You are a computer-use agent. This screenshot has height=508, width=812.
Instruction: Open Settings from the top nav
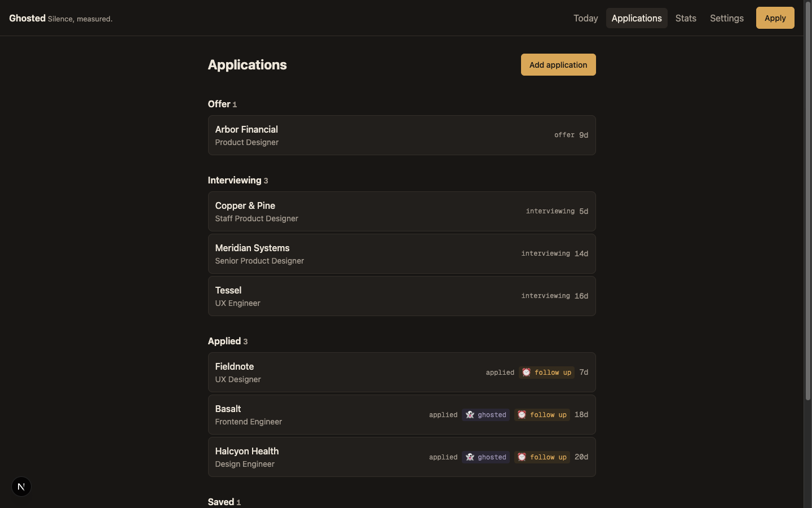click(x=726, y=18)
